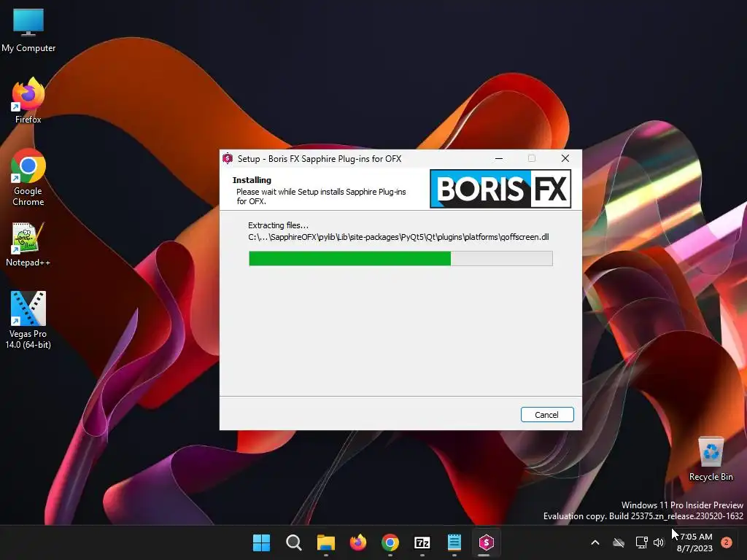
Task: Open taskbar Search
Action: pos(293,542)
